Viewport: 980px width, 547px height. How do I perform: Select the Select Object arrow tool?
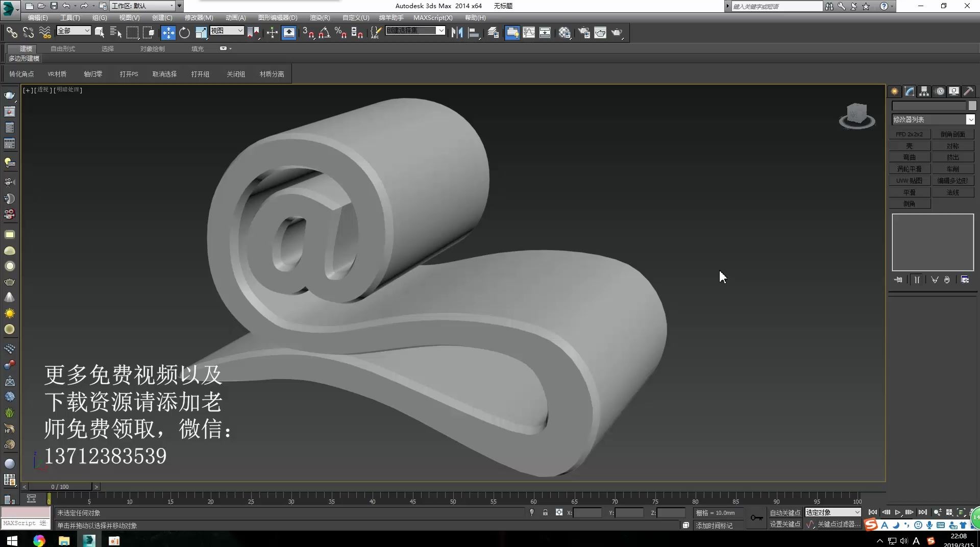[x=100, y=32]
